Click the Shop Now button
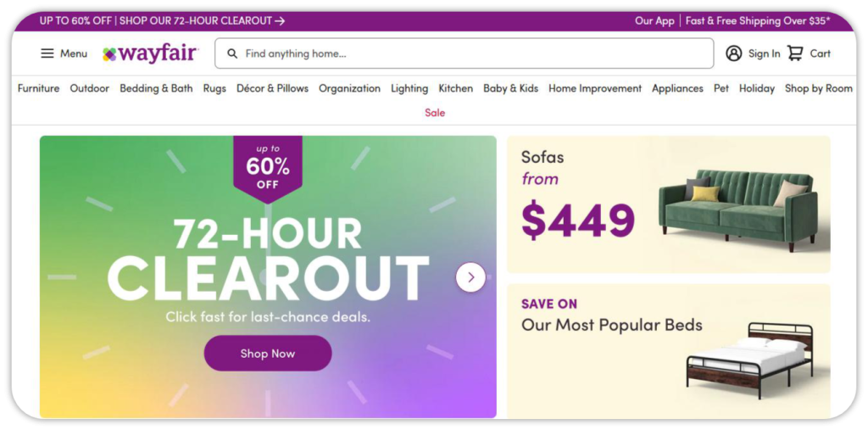This screenshot has width=868, height=430. [268, 354]
